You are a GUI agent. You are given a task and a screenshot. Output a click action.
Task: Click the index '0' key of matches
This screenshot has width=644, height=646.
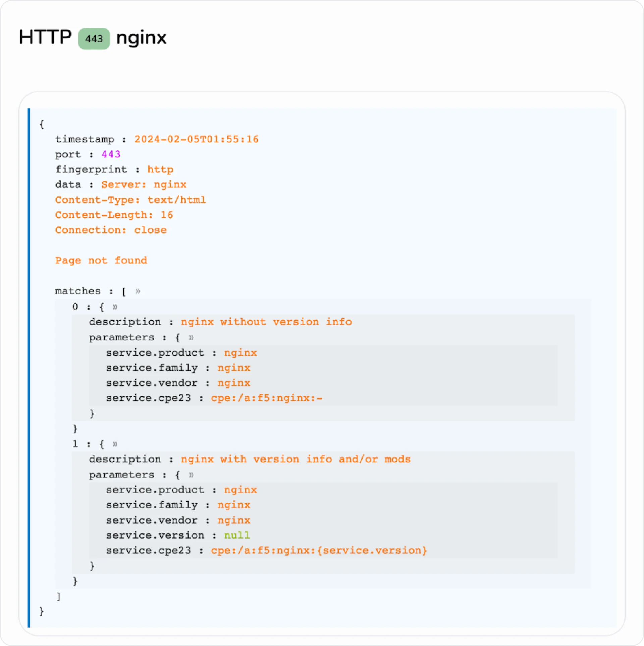pyautogui.click(x=75, y=307)
